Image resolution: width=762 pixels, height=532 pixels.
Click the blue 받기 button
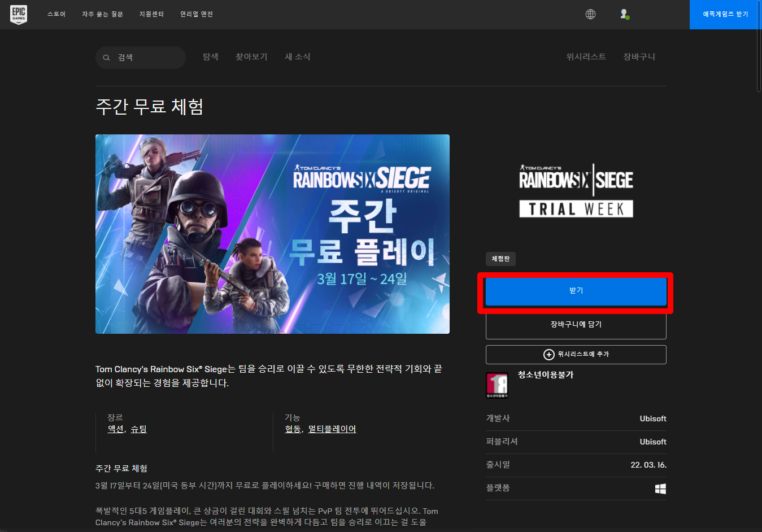(576, 291)
